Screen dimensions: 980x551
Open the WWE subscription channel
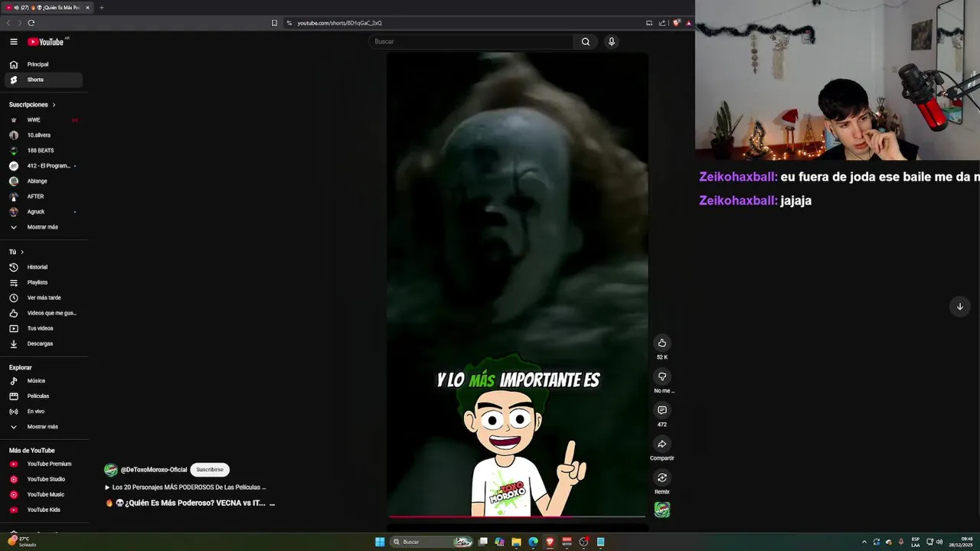44,120
